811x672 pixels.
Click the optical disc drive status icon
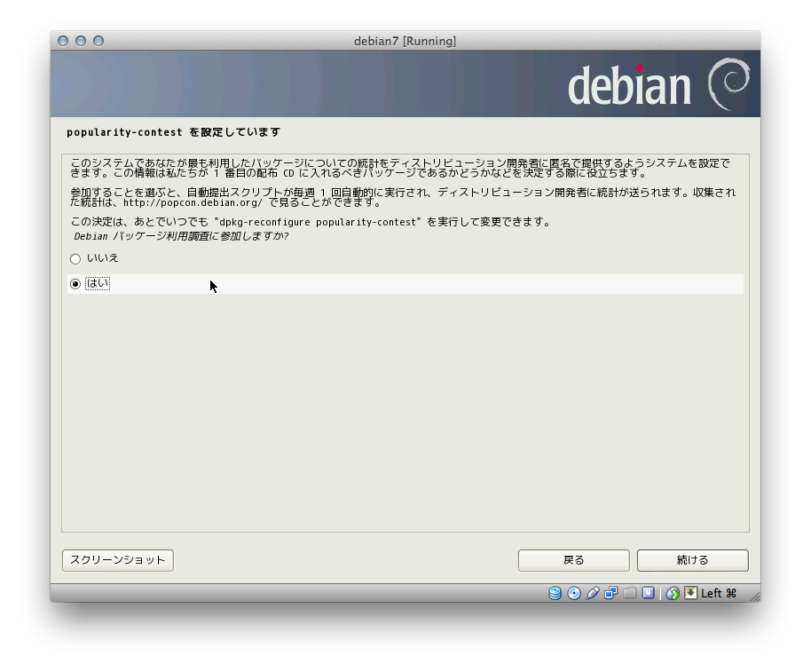574,593
